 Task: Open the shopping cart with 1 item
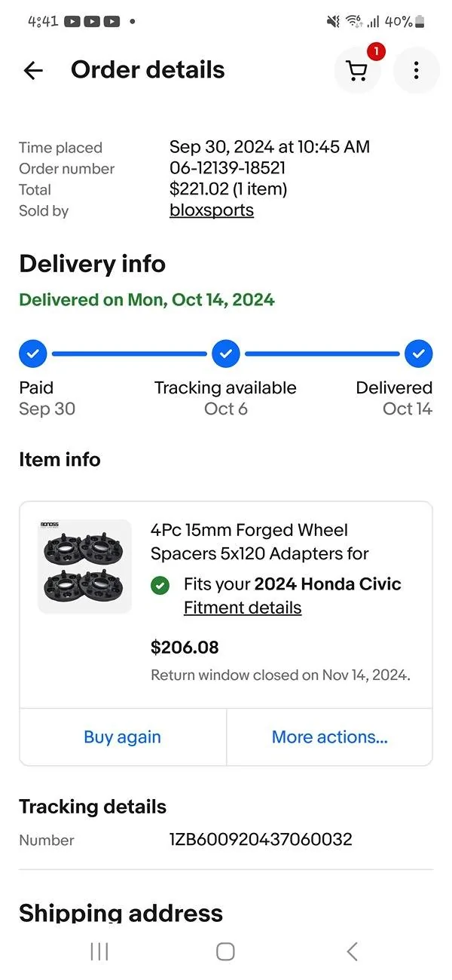pos(357,70)
